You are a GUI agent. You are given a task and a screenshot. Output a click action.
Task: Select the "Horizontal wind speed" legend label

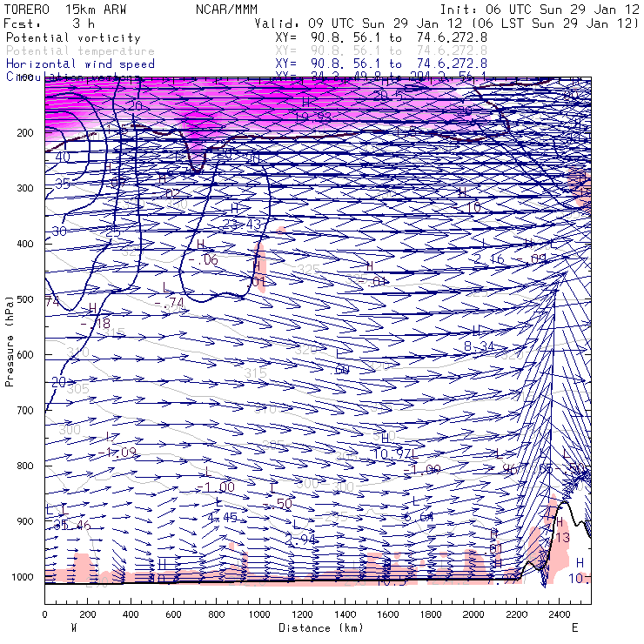tap(80, 64)
